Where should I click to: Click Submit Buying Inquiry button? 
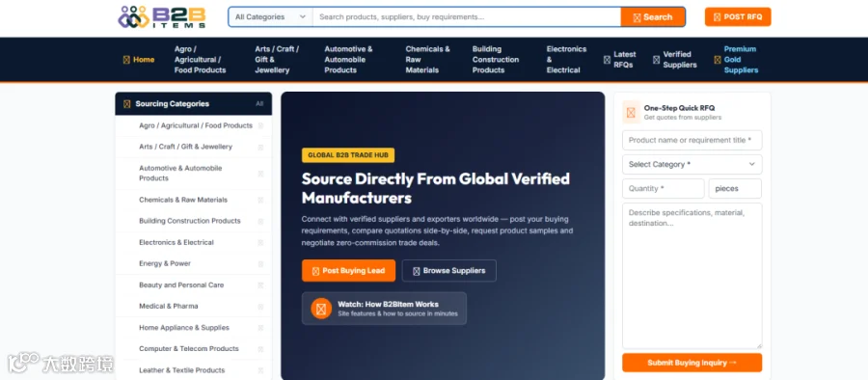click(x=692, y=363)
